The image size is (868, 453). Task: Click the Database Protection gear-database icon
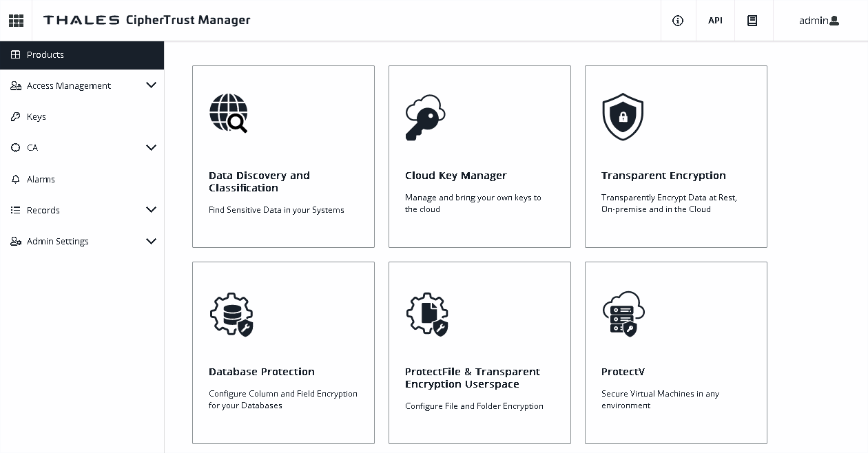click(231, 313)
